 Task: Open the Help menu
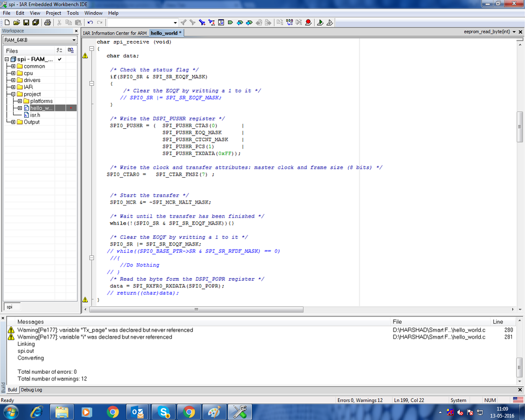coord(113,13)
